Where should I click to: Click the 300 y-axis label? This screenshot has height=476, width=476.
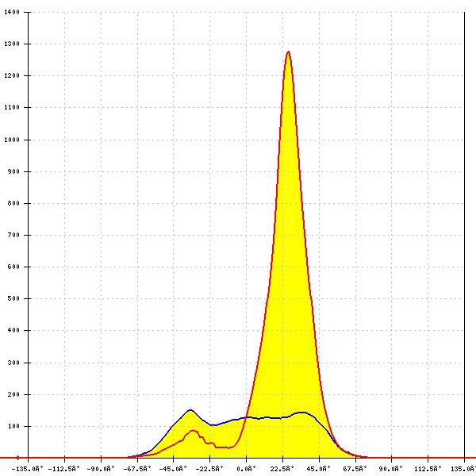13,363
